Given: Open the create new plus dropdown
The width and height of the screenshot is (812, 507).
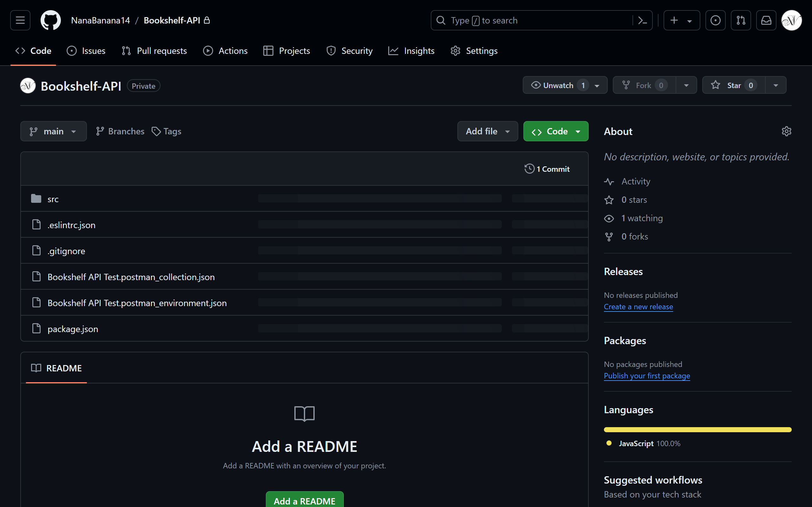Looking at the screenshot, I should [x=681, y=21].
